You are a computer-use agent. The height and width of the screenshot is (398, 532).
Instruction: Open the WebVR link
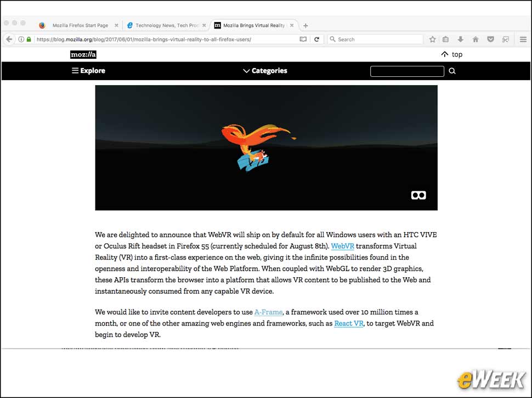pos(342,246)
